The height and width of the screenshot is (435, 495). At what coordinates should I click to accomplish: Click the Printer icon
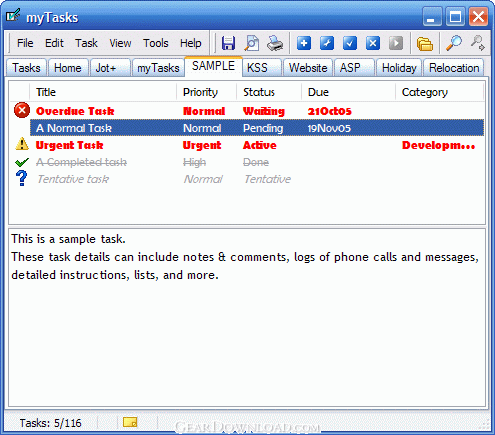click(x=275, y=43)
